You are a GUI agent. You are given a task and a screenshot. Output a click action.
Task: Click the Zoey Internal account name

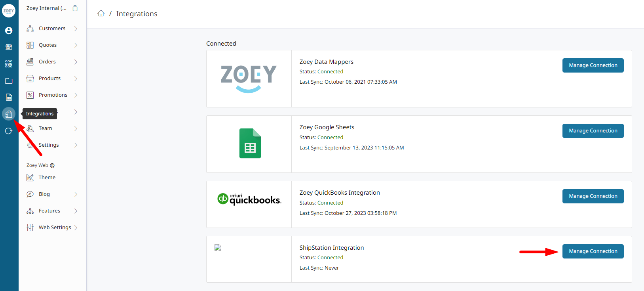click(46, 8)
